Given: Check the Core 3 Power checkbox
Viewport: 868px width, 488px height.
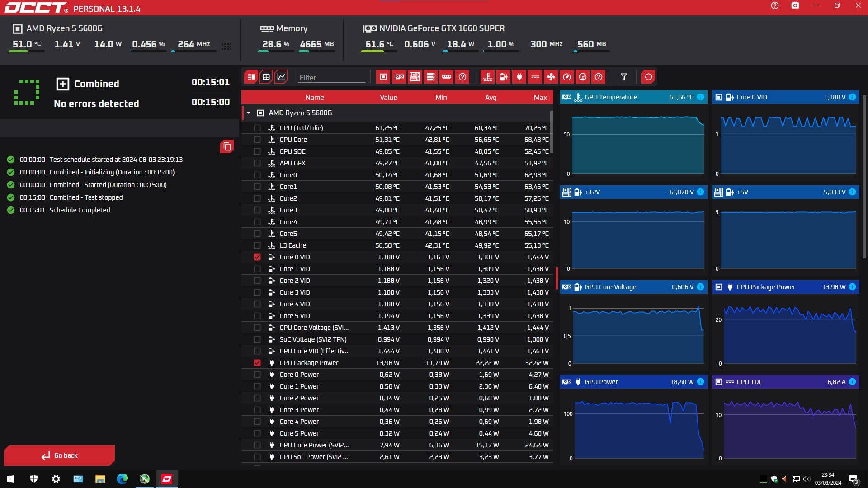Looking at the screenshot, I should [x=257, y=410].
